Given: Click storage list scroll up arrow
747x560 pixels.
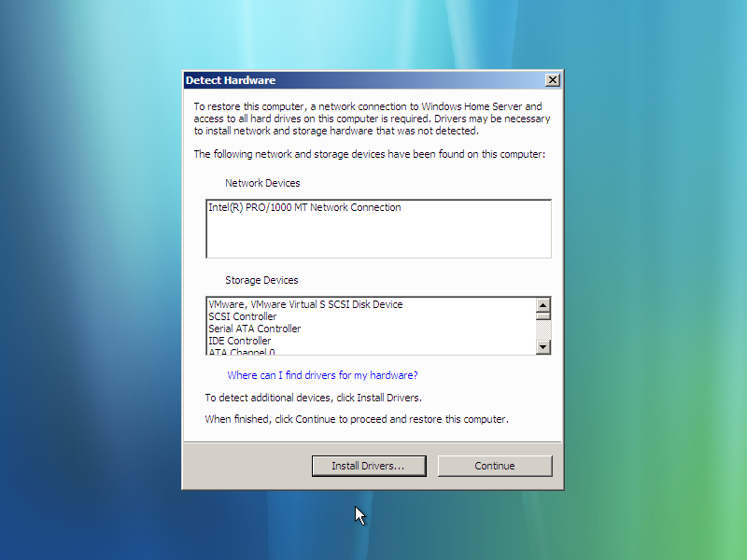Looking at the screenshot, I should coord(543,305).
